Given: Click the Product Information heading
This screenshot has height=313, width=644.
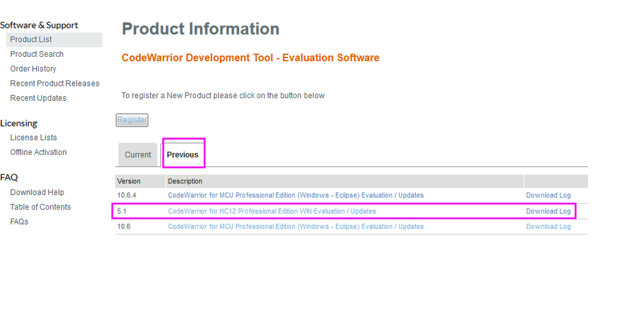Looking at the screenshot, I should pos(201,29).
